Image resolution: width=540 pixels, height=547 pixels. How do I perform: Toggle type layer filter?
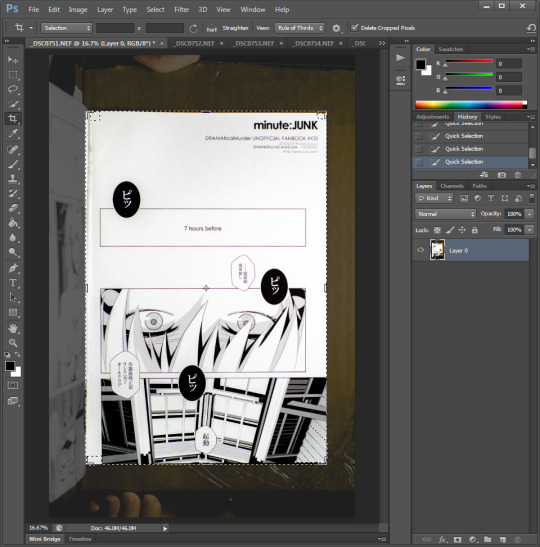491,198
